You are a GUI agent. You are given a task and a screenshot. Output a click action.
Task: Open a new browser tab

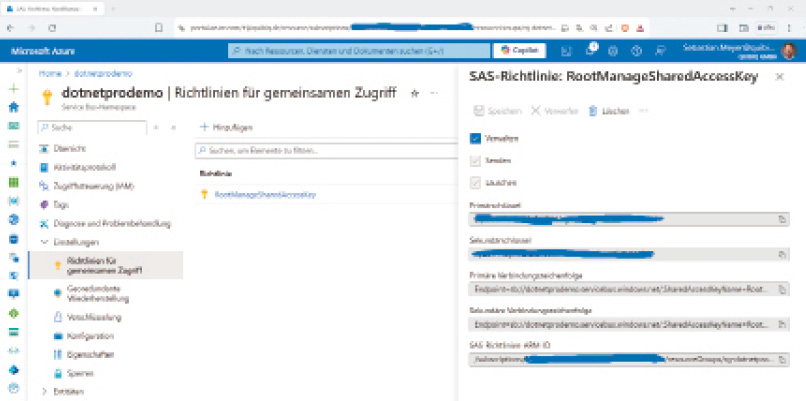click(113, 9)
